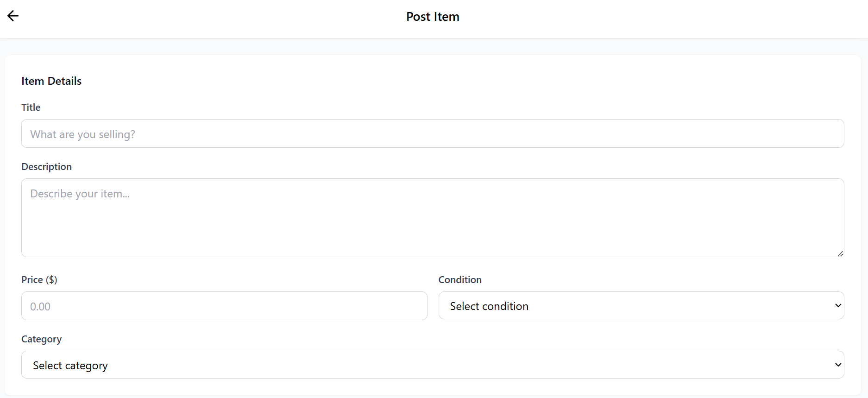Open the Select category dropdown
This screenshot has width=868, height=398.
click(x=433, y=365)
